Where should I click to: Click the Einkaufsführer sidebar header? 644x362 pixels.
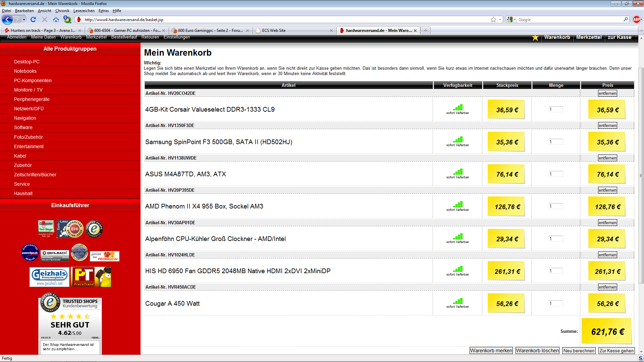point(70,205)
